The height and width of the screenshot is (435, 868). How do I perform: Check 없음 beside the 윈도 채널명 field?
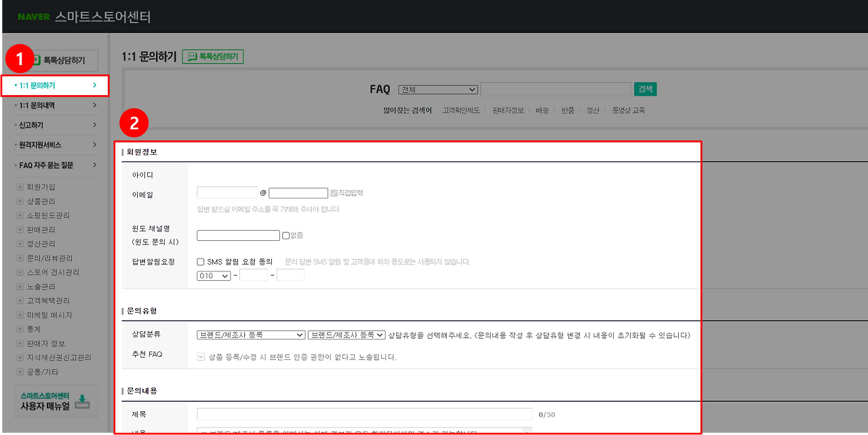[x=286, y=235]
